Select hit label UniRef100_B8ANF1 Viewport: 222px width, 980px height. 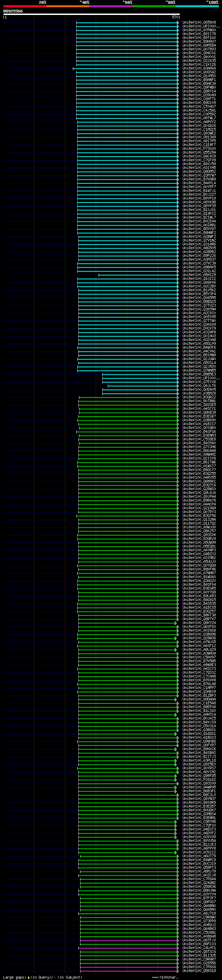coord(199,80)
